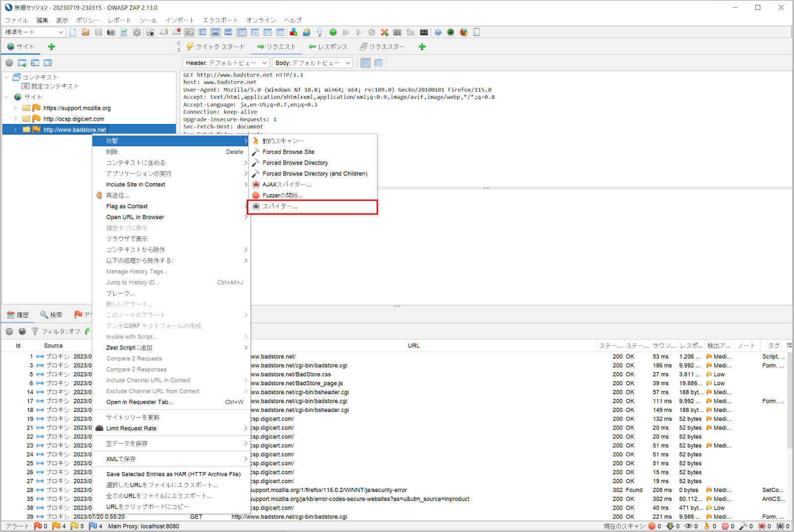Click the red X break toolbar icon

pos(384,32)
